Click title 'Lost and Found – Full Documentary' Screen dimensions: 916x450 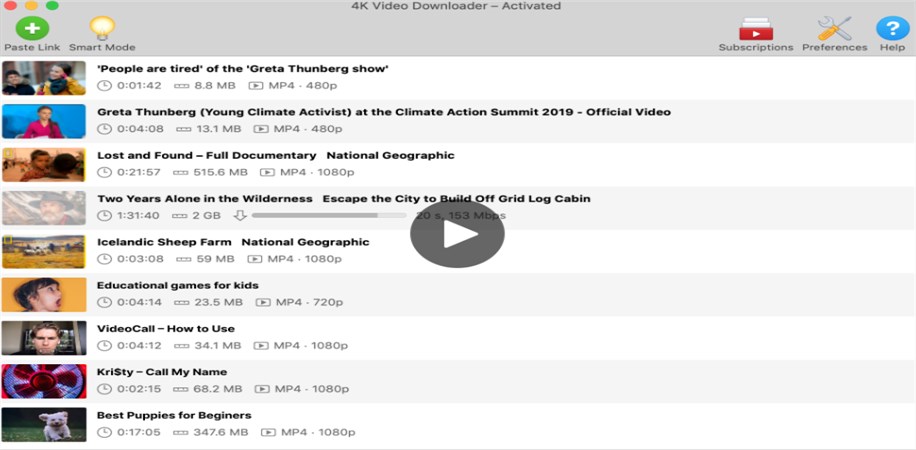pyautogui.click(x=206, y=155)
